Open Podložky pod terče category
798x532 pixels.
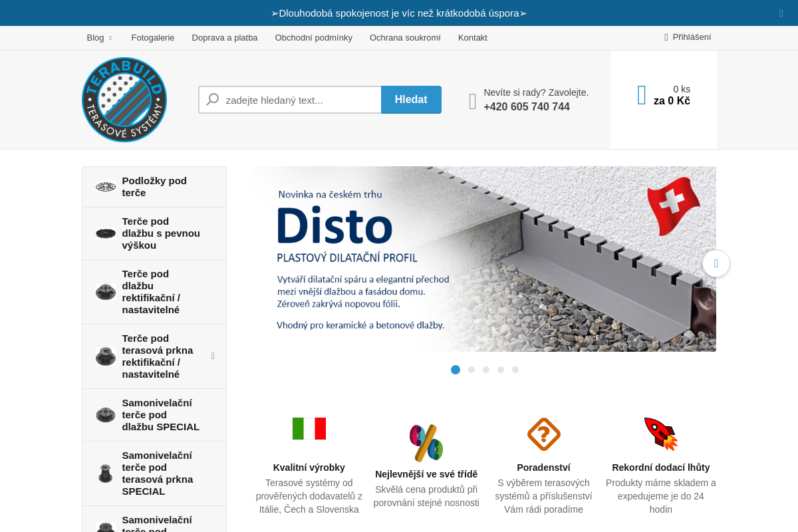(154, 187)
